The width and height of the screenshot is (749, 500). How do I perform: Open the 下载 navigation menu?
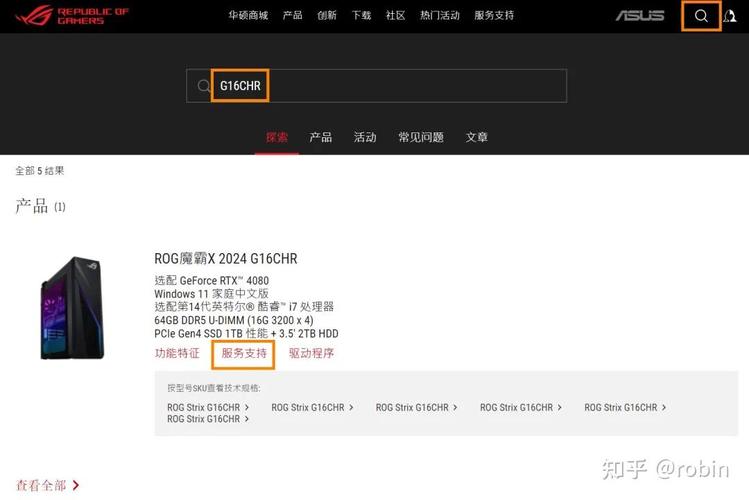[x=361, y=15]
